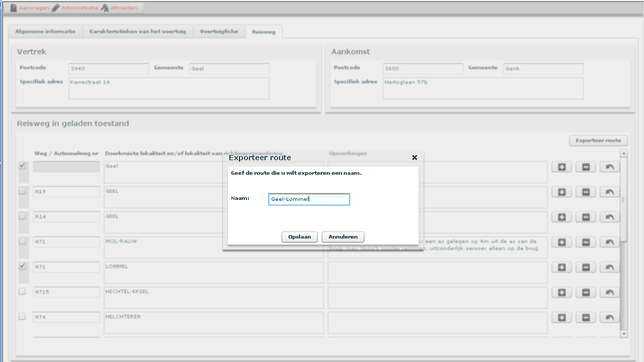Click the minus icon in the HECHTEL-EKSEL row
This screenshot has height=362, width=644.
pyautogui.click(x=586, y=292)
